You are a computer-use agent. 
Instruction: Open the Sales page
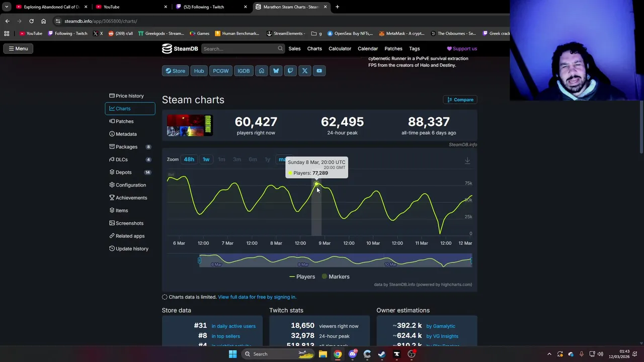pos(294,49)
